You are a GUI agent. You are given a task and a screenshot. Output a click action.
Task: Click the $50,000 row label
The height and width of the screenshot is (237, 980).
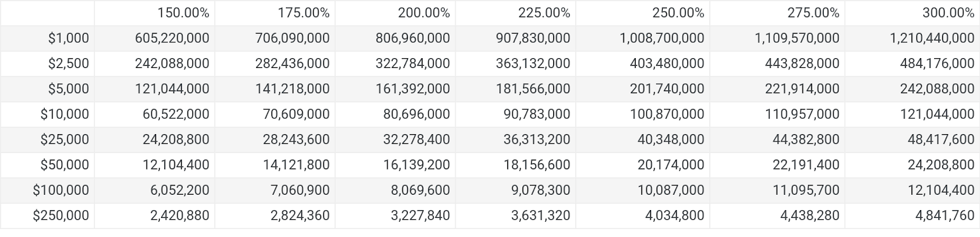[48, 165]
